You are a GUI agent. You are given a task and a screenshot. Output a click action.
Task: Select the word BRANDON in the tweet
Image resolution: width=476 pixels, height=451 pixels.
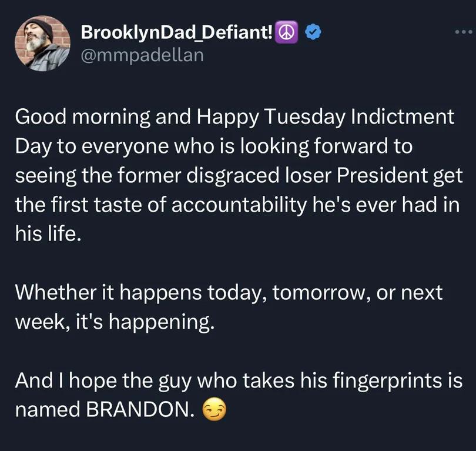(140, 410)
